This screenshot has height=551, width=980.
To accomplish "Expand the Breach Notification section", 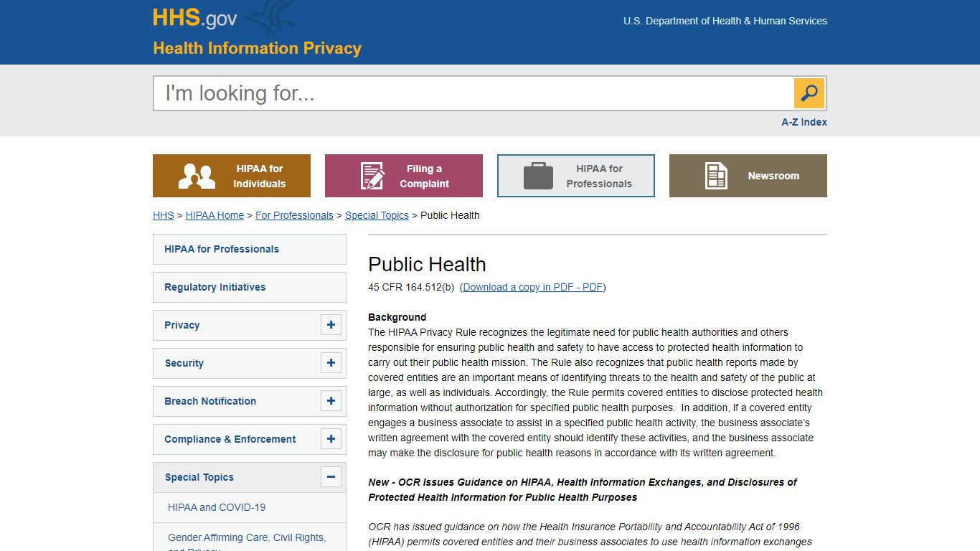I will pos(331,401).
